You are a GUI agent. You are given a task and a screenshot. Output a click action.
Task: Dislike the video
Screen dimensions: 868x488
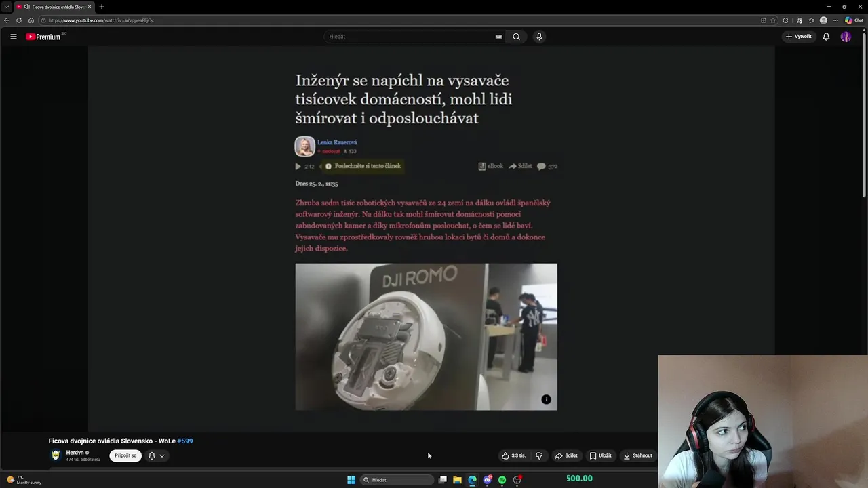coord(539,455)
